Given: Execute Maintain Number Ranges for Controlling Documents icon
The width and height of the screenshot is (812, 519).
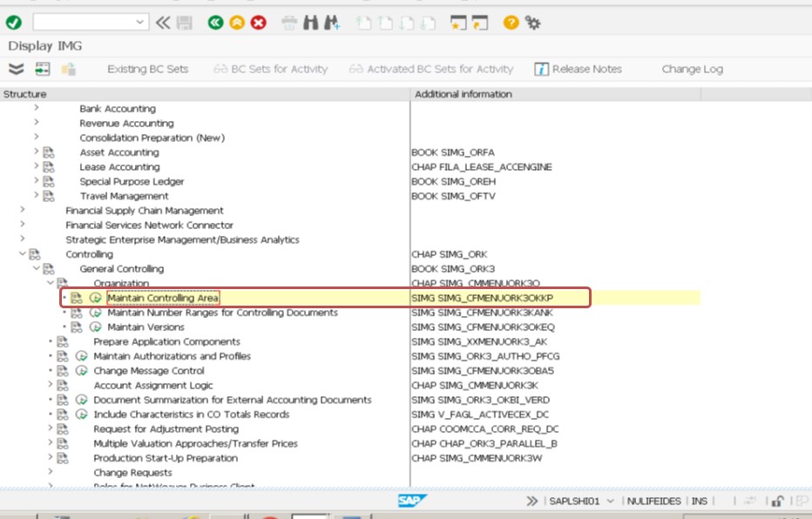Looking at the screenshot, I should click(x=95, y=313).
